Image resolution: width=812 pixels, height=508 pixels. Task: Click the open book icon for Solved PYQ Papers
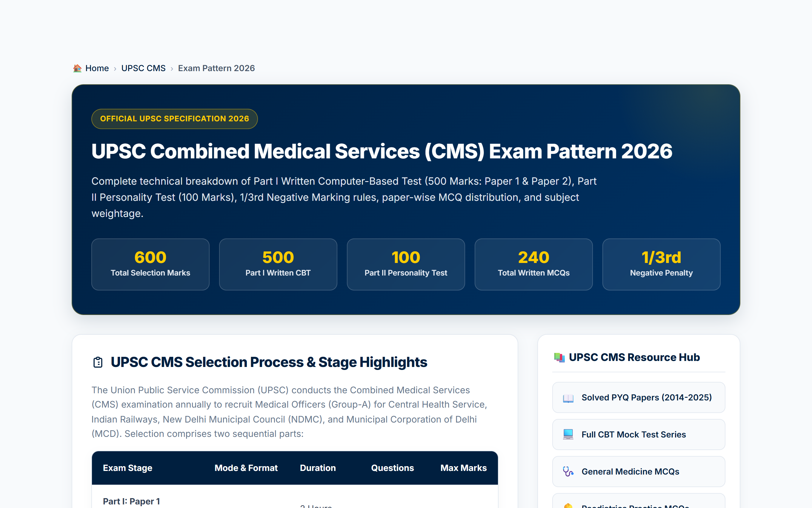(568, 398)
